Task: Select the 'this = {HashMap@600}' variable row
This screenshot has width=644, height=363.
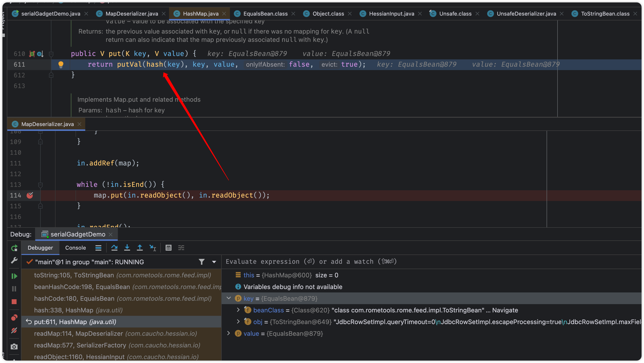Action: [432, 275]
